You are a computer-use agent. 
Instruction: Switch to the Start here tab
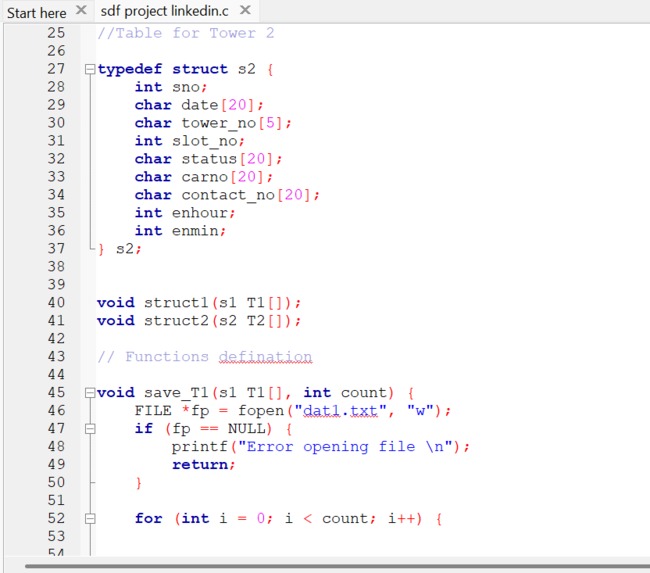pyautogui.click(x=36, y=12)
